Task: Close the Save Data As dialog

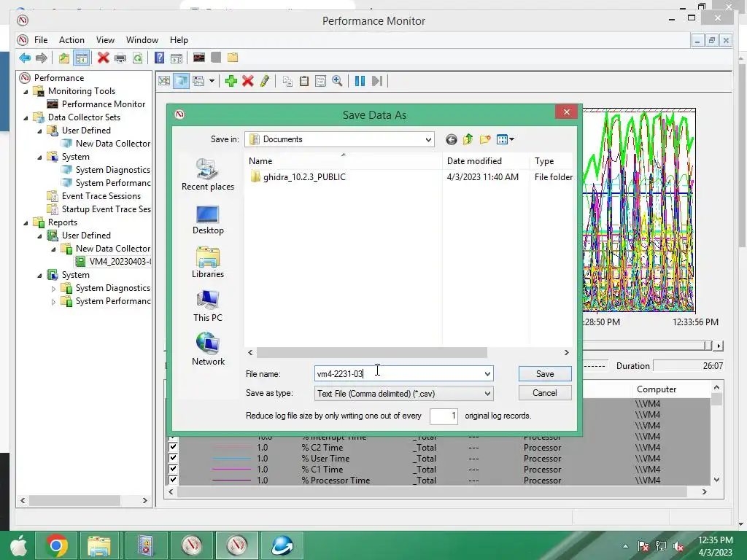Action: (566, 112)
